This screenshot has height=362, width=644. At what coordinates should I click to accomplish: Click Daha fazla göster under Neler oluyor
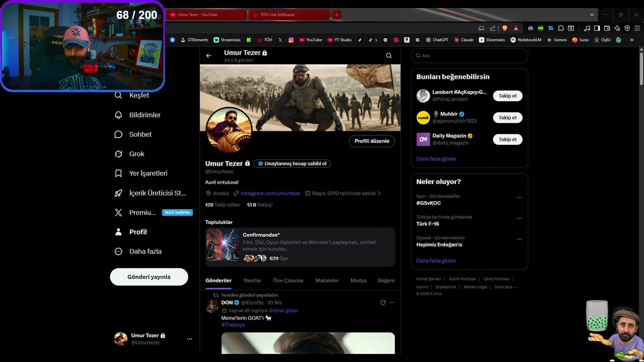tap(436, 261)
